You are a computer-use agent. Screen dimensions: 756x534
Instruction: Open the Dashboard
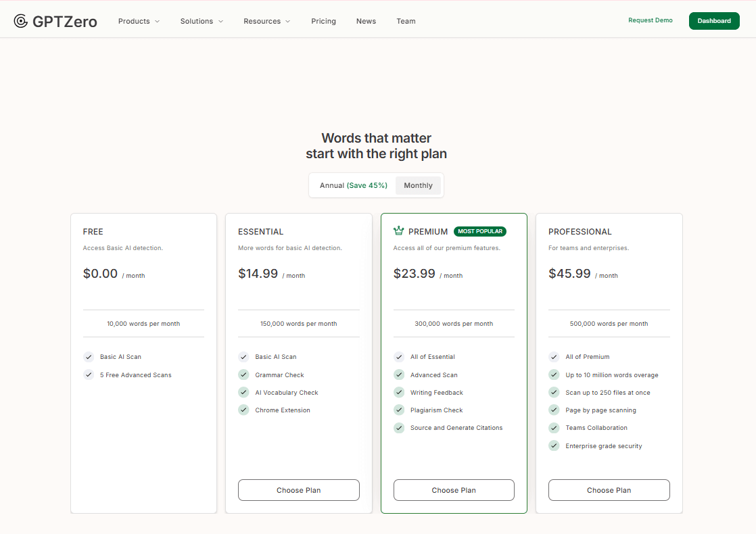(714, 21)
